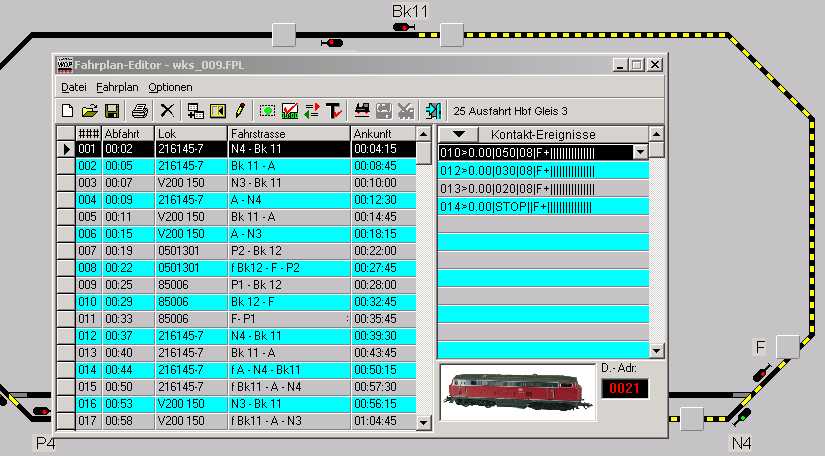Open a timetable file with folder icon
This screenshot has width=825, height=456.
(x=89, y=110)
